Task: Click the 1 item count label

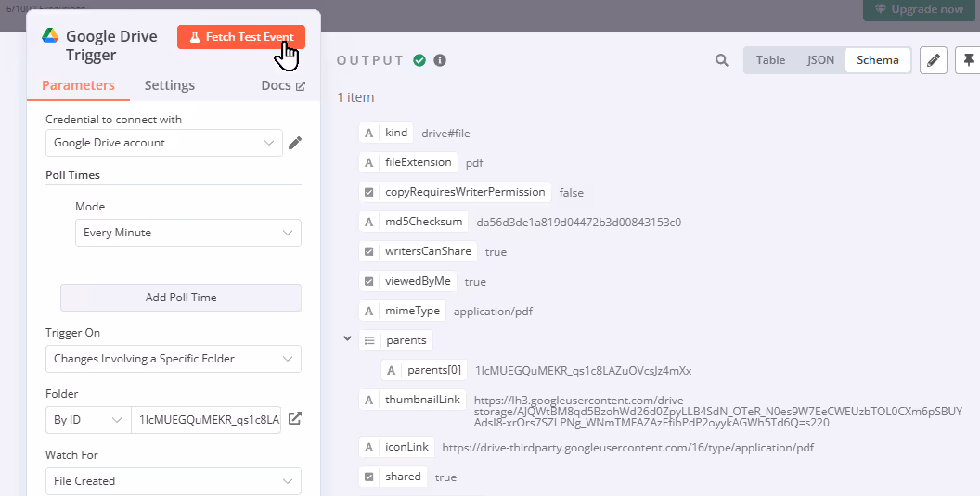Action: click(x=355, y=97)
